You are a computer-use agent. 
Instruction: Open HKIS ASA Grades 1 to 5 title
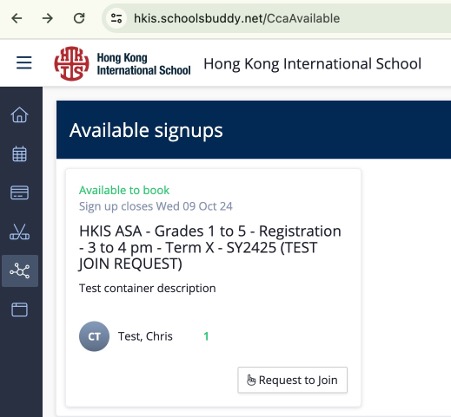pos(210,247)
